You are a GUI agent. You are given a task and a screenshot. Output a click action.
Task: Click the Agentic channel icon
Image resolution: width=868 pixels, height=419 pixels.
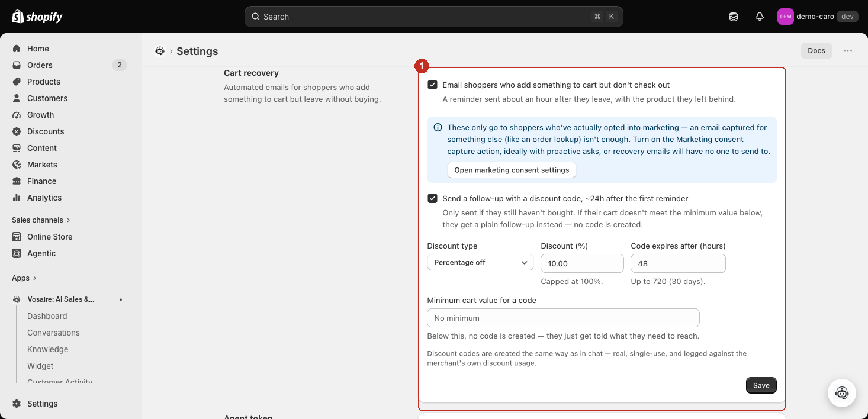point(17,253)
